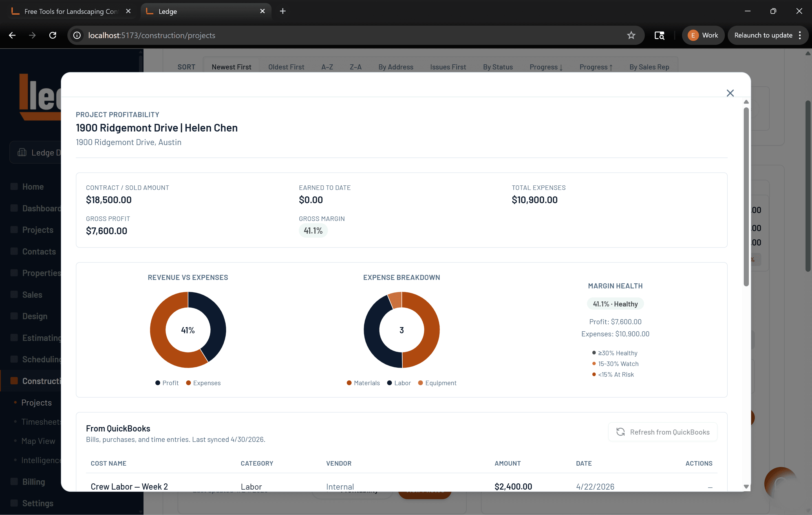
Task: Click the 41.1% · Healthy badge
Action: (615, 304)
